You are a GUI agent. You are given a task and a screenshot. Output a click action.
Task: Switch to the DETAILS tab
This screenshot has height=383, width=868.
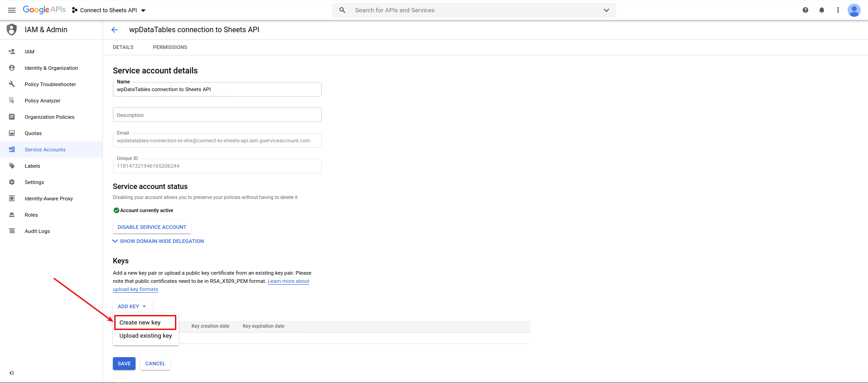pyautogui.click(x=123, y=47)
